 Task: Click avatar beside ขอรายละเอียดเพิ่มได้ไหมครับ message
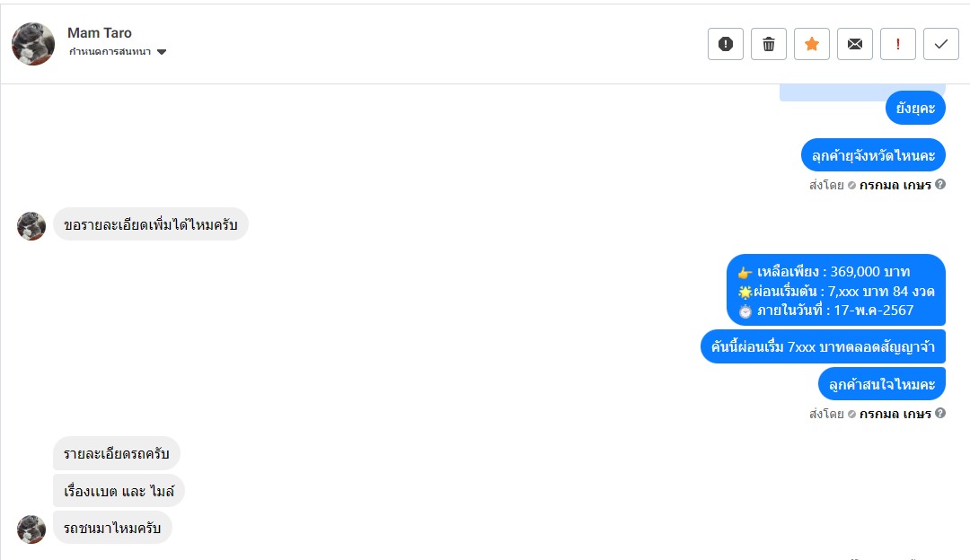(31, 226)
